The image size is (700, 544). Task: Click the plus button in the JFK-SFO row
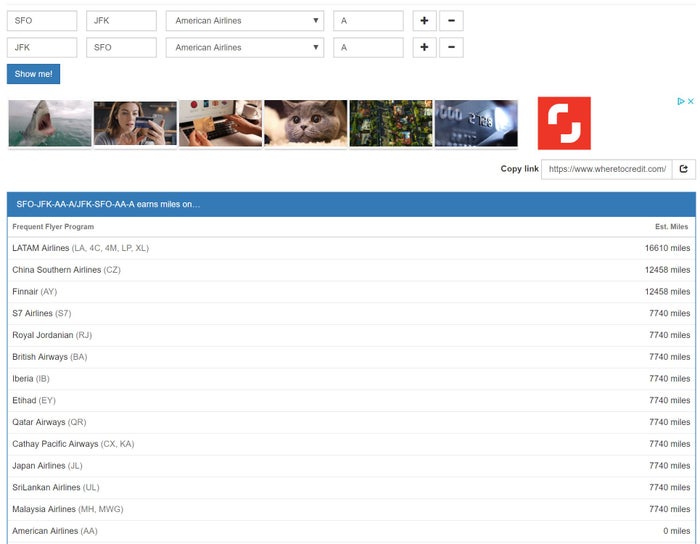(424, 47)
